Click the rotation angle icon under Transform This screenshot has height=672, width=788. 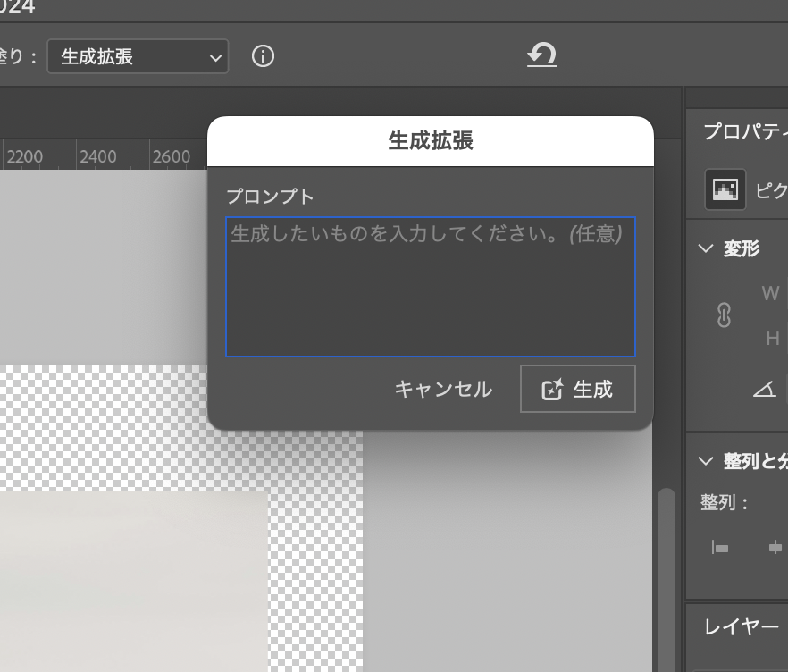764,389
